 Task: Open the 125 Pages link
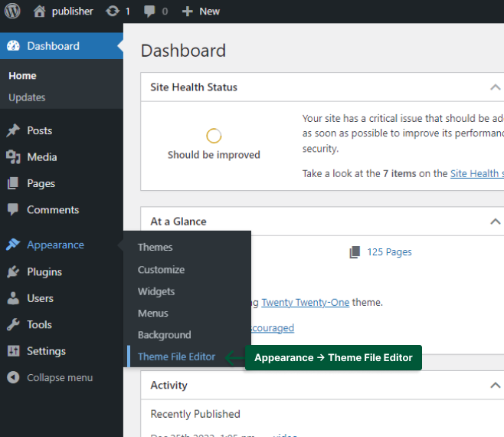388,251
